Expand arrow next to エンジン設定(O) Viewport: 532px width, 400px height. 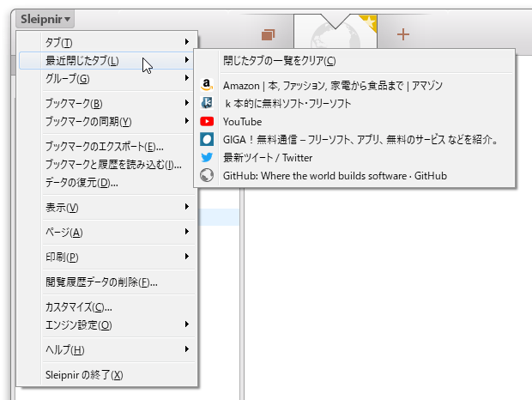click(187, 324)
